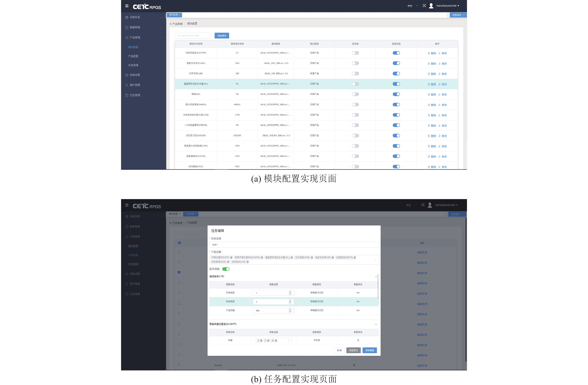Remove the W tag from the 参量 selector
This screenshot has width=588, height=385.
pos(276,341)
